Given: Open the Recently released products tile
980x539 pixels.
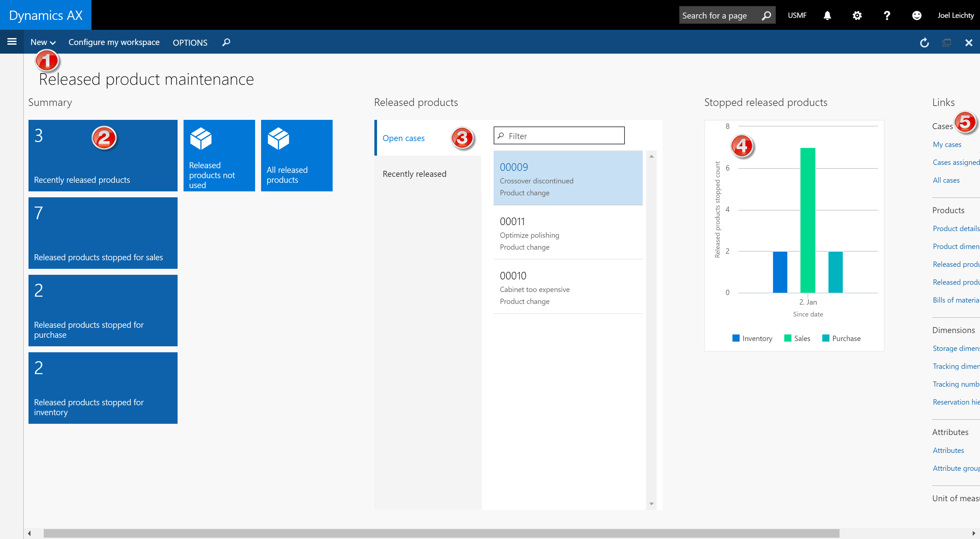Looking at the screenshot, I should [103, 156].
